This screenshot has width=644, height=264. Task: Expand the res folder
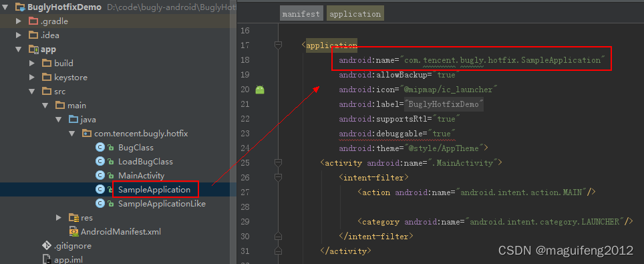(x=59, y=217)
